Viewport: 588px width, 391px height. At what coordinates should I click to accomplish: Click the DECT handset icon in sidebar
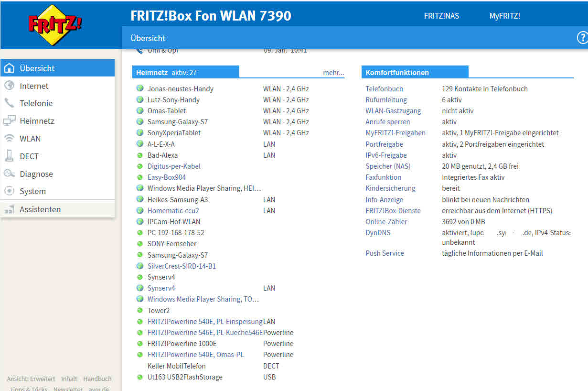coord(9,156)
